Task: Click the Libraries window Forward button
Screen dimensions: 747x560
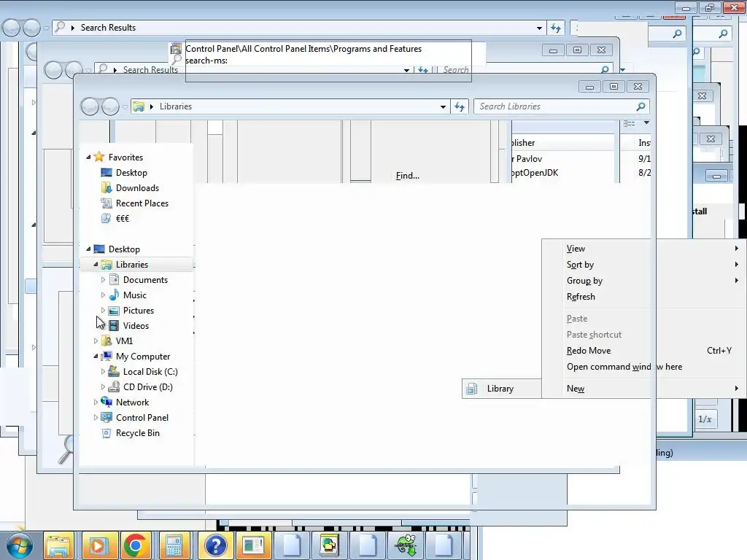Action: tap(110, 106)
